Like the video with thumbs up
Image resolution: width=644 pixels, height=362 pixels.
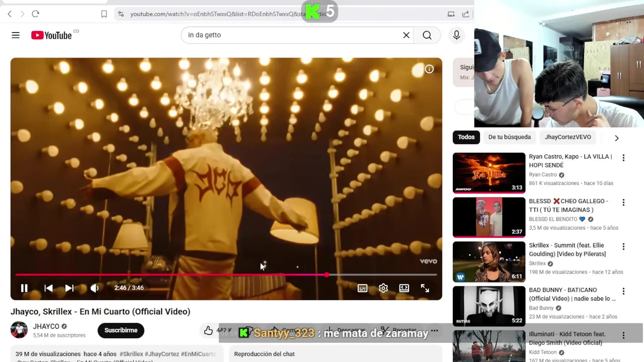coord(208,330)
